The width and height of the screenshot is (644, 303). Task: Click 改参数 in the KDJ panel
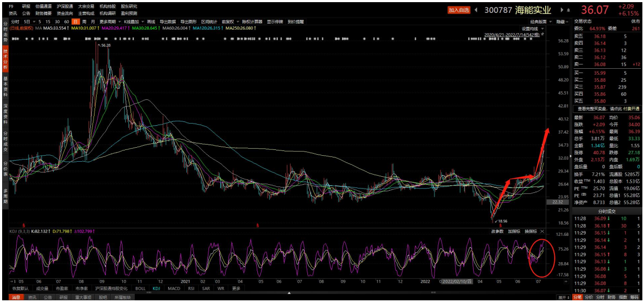point(497,231)
